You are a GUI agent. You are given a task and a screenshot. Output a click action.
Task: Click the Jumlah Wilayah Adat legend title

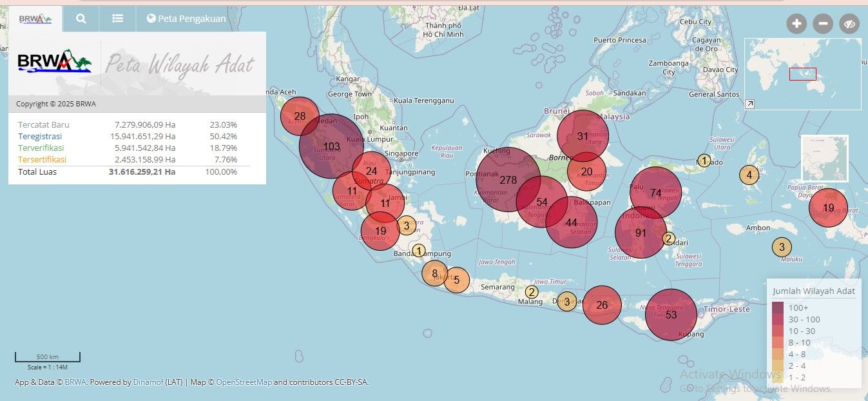[814, 291]
